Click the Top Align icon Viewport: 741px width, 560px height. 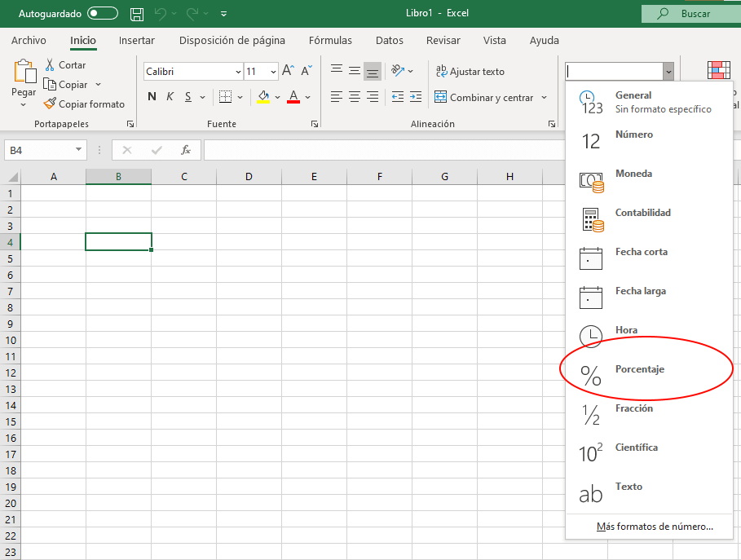click(x=337, y=71)
